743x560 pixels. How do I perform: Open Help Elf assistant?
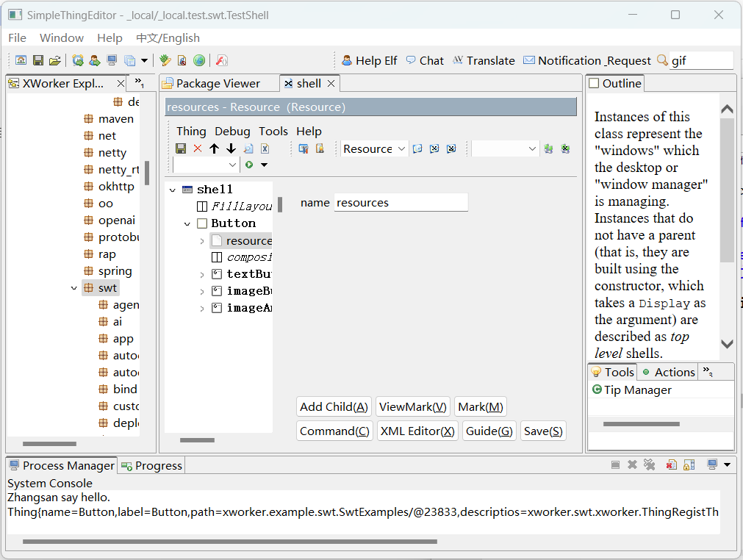(369, 61)
